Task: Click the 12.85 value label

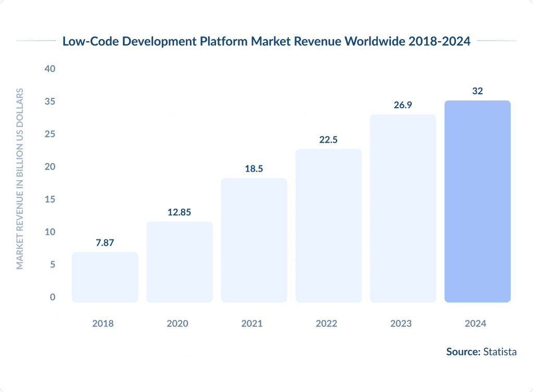Action: 179,212
